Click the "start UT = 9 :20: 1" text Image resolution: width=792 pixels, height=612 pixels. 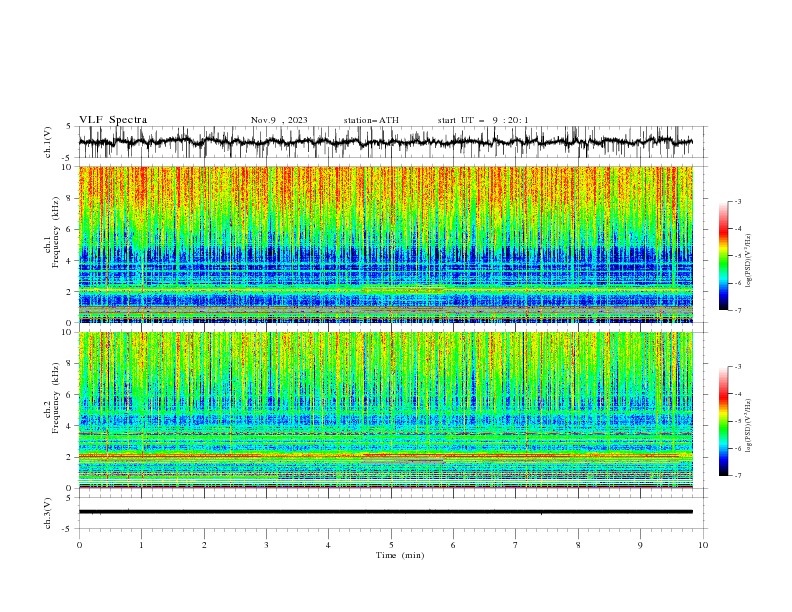[x=483, y=120]
